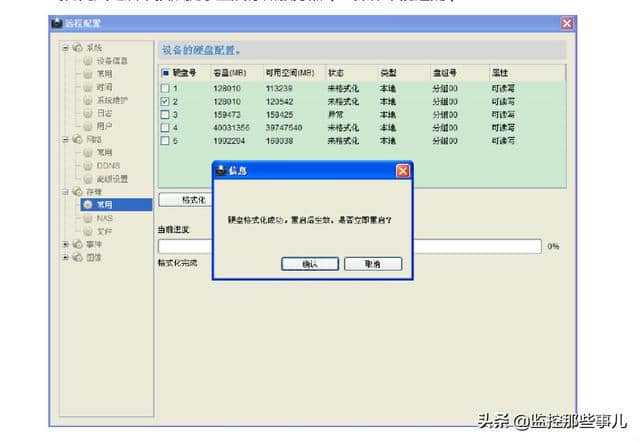Check the box for disk 4

[x=165, y=128]
